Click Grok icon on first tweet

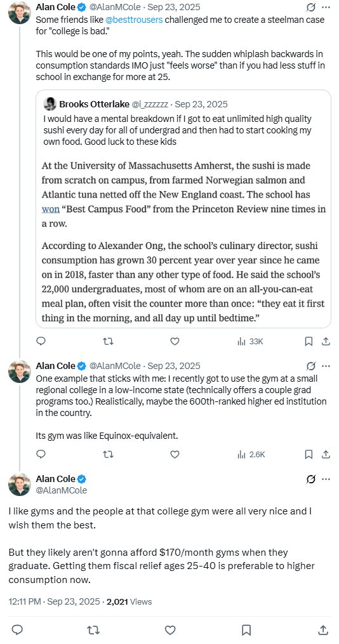click(311, 7)
